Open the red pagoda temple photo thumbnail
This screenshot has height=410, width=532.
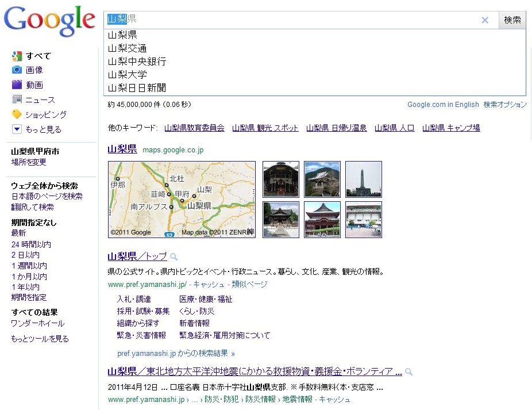[322, 220]
